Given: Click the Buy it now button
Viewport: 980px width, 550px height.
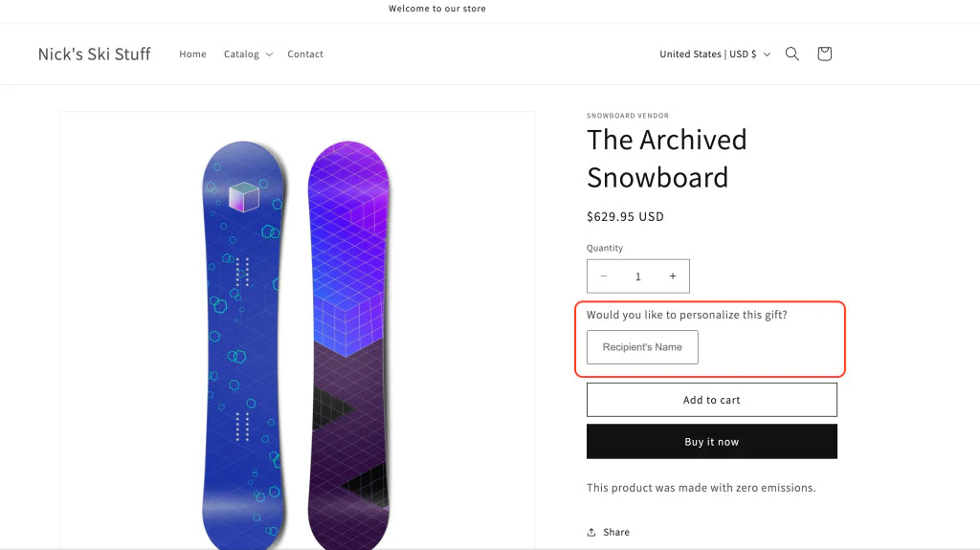Looking at the screenshot, I should tap(711, 442).
